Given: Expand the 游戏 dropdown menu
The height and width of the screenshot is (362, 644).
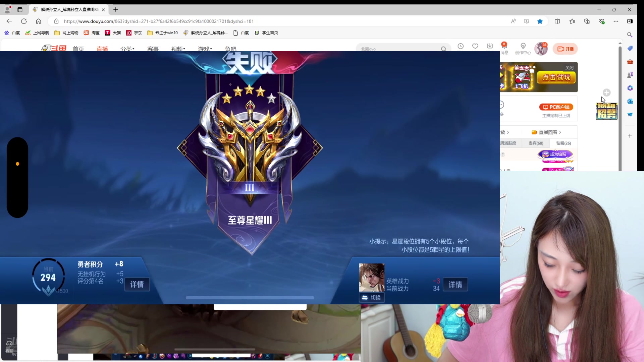Looking at the screenshot, I should point(205,49).
